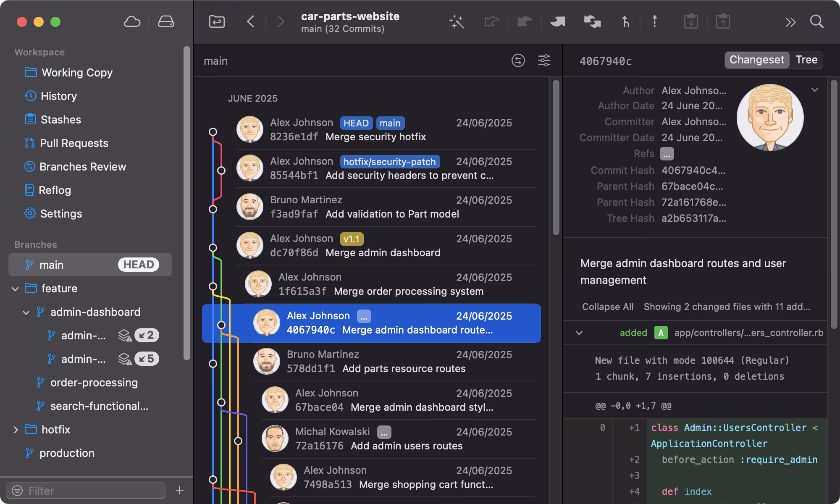Expand the hotfix branches folder
Image resolution: width=840 pixels, height=504 pixels.
pyautogui.click(x=16, y=429)
